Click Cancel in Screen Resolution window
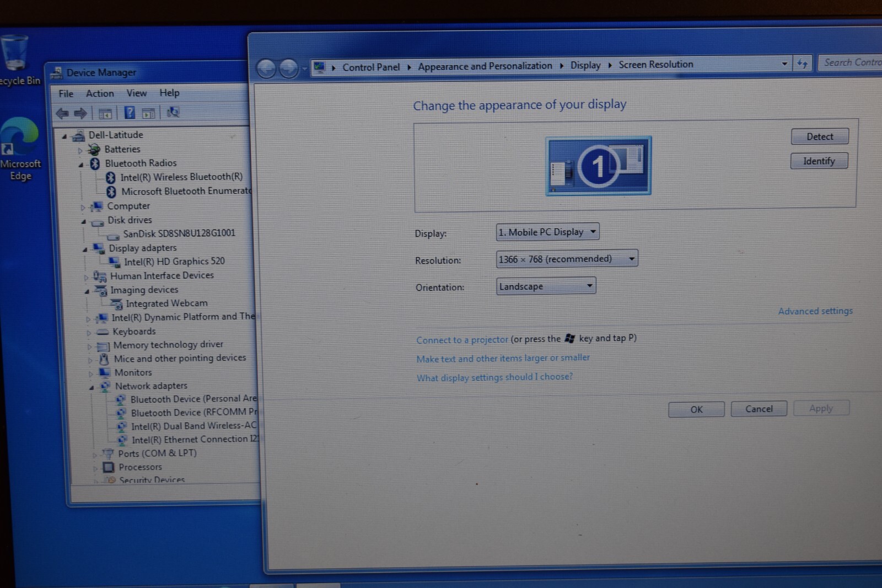 759,409
